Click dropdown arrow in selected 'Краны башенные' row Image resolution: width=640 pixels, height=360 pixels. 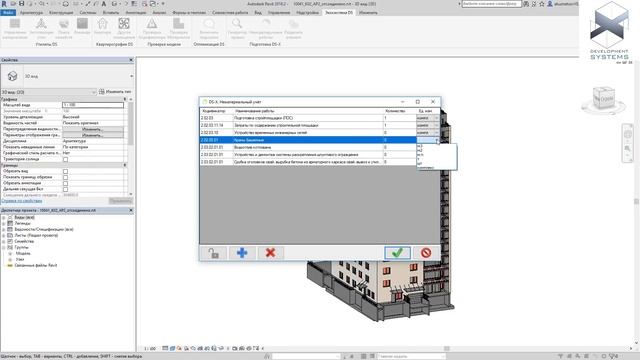pos(436,140)
